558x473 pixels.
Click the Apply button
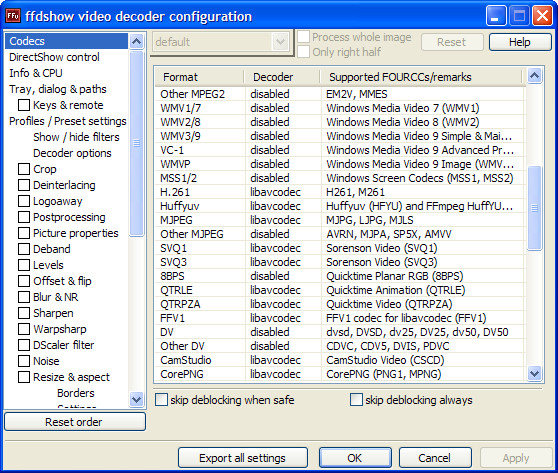[x=516, y=458]
